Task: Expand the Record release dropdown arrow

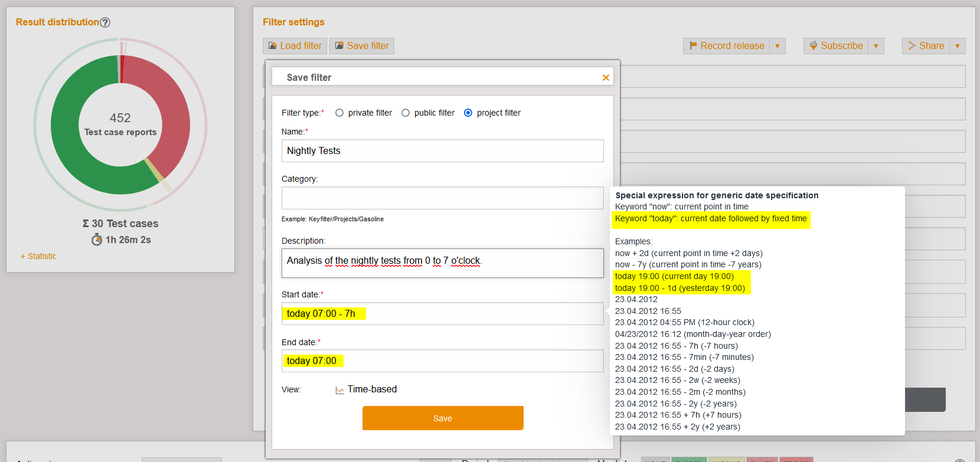Action: coord(778,46)
